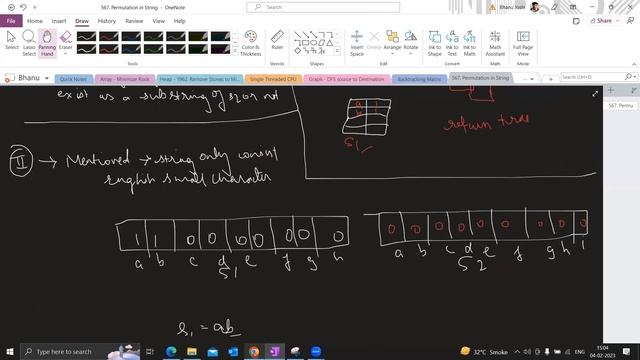Open the Mail app on the taskbar
Viewport: 640px width, 360px height.
point(213,351)
